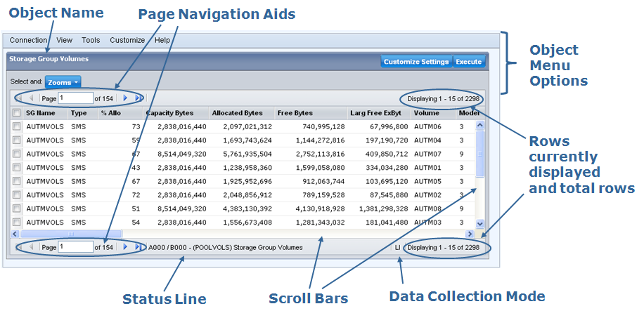
Task: Click last page arrow in bottom pager
Action: click(x=138, y=247)
